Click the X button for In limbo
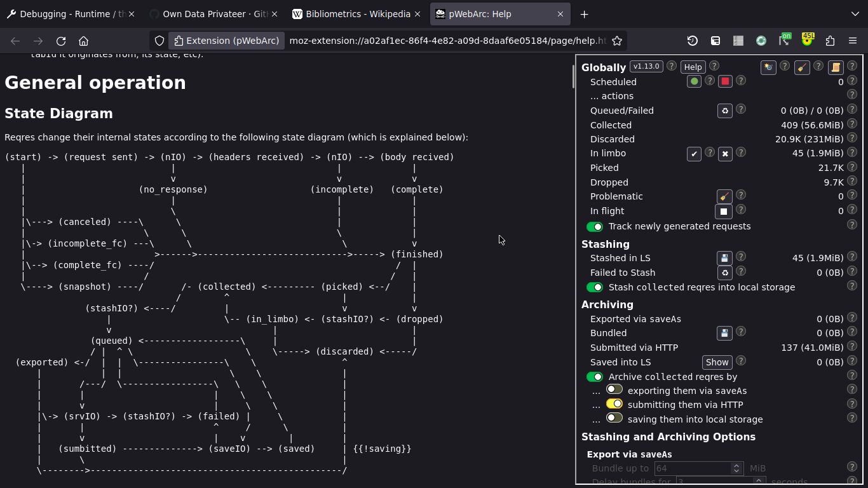This screenshot has width=868, height=488. pos(725,154)
